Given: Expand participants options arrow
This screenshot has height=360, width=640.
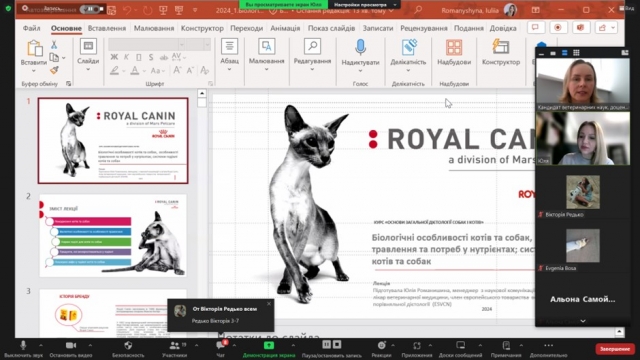Looking at the screenshot, I should coord(196,346).
